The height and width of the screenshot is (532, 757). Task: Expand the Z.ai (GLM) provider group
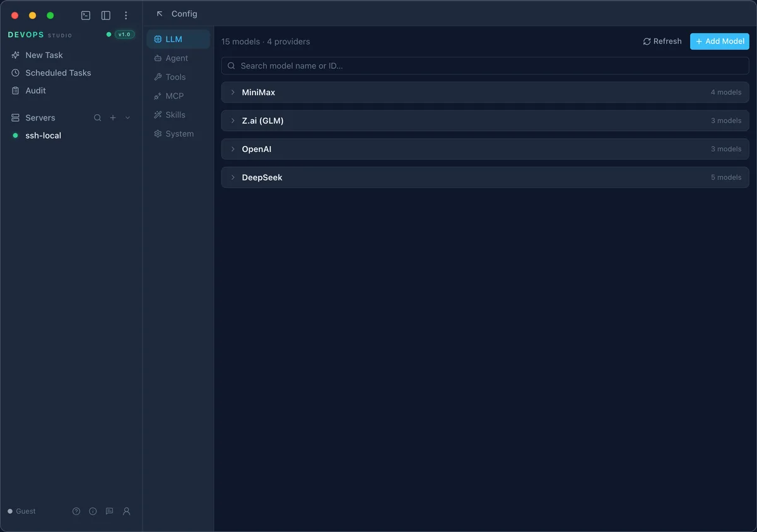(x=485, y=120)
